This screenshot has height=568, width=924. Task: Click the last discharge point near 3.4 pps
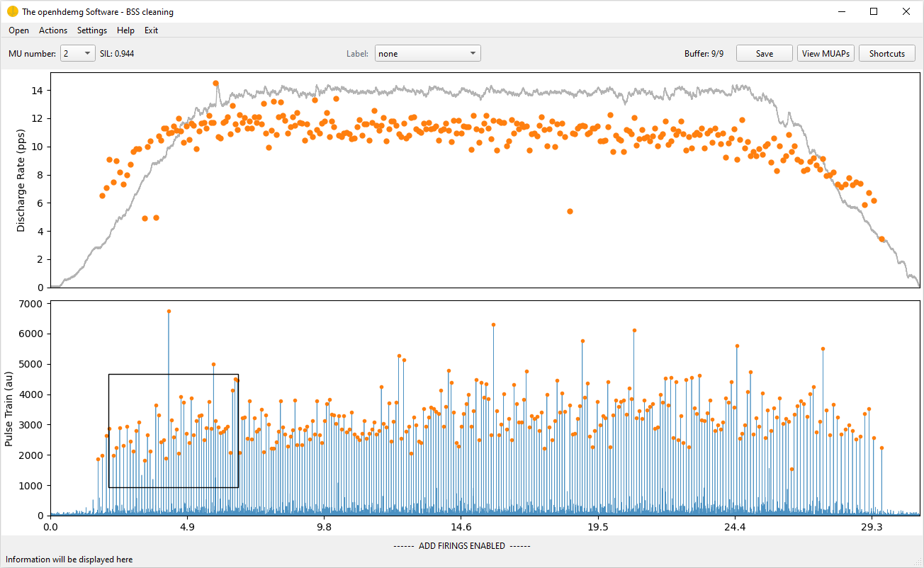(881, 239)
